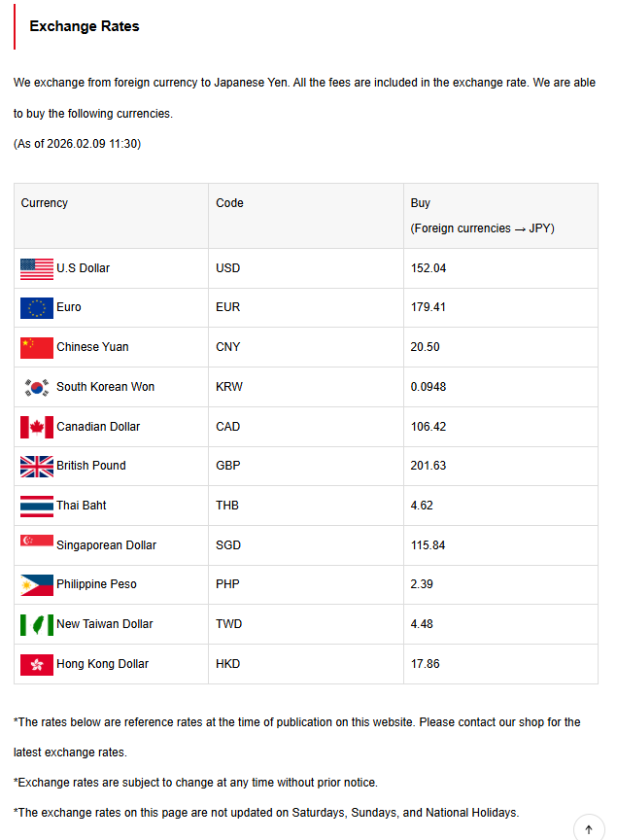
Task: Click the Exchange Rates heading
Action: (85, 26)
